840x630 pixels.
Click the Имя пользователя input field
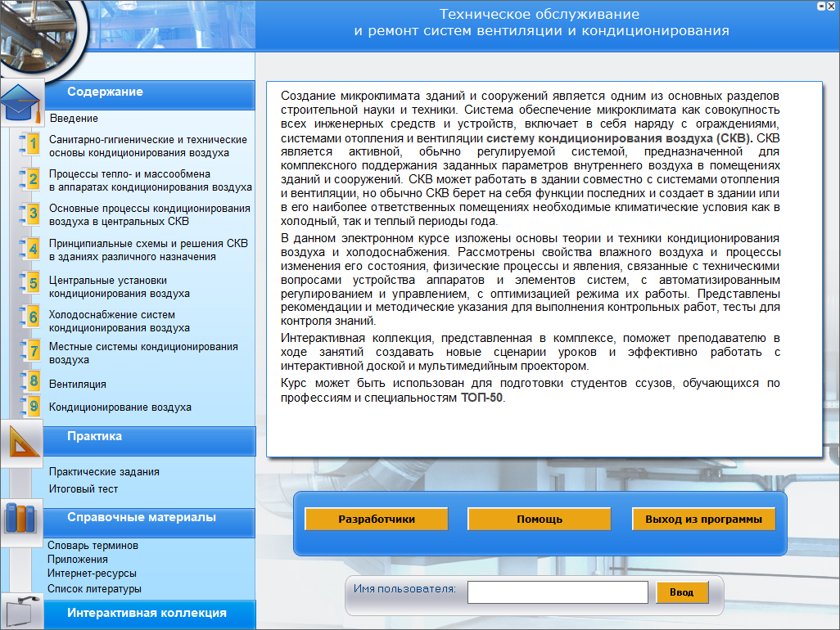tap(557, 592)
